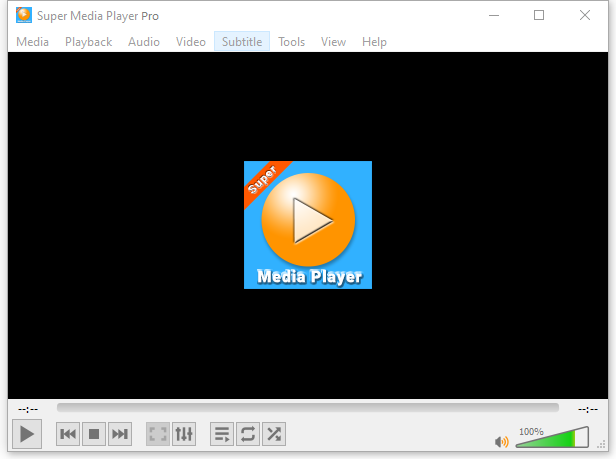Toggle loop repeat mode
This screenshot has width=616, height=459.
coord(248,434)
